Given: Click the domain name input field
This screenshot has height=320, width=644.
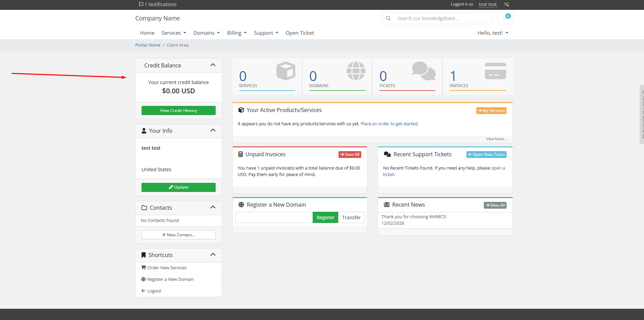Looking at the screenshot, I should tap(274, 217).
